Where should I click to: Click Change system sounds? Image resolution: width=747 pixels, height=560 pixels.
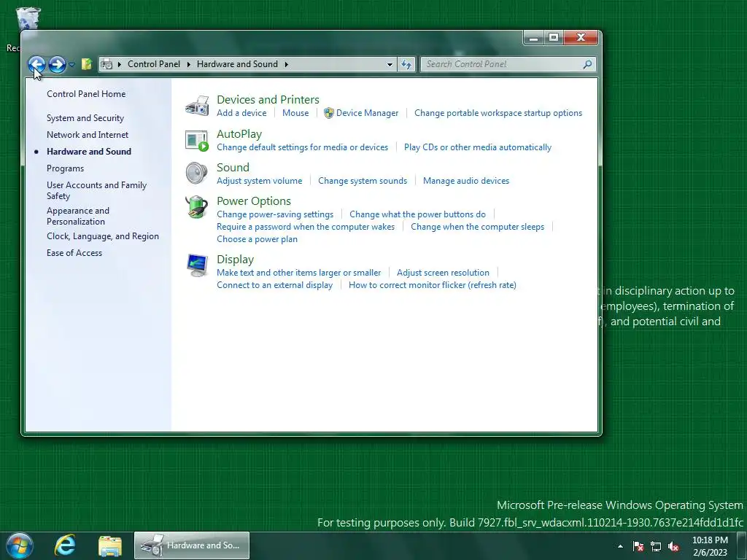(x=363, y=181)
